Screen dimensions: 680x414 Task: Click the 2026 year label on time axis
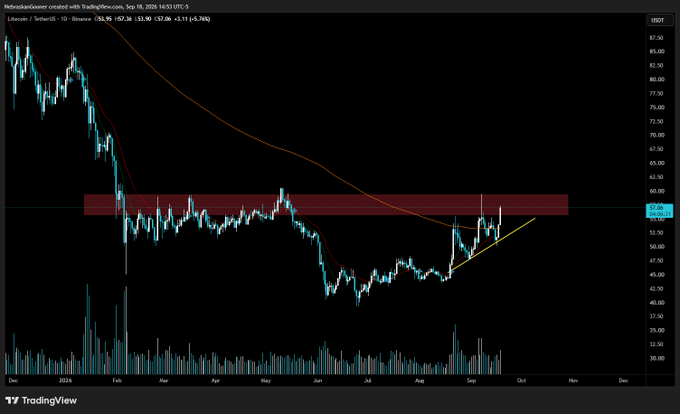(x=65, y=381)
